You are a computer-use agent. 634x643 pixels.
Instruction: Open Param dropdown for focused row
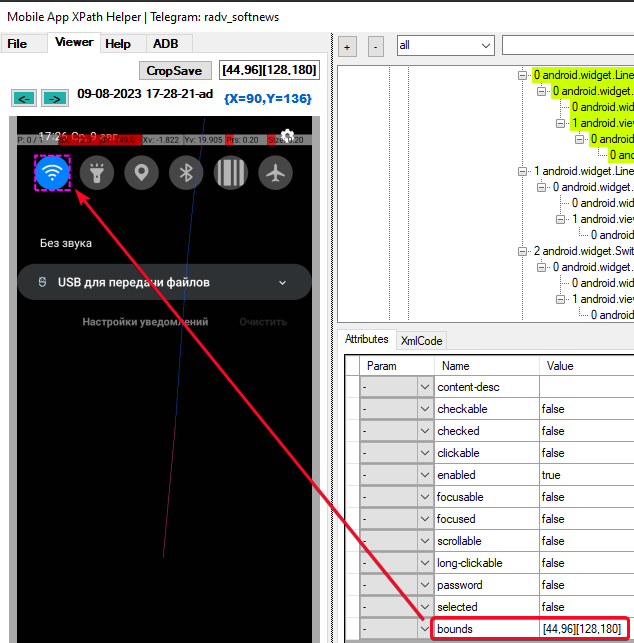425,519
